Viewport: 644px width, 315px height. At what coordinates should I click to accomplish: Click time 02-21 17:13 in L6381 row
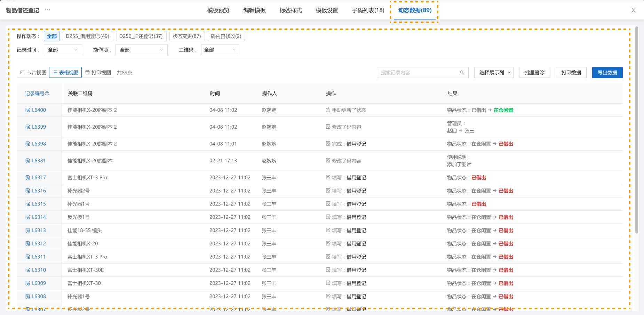[x=223, y=161]
